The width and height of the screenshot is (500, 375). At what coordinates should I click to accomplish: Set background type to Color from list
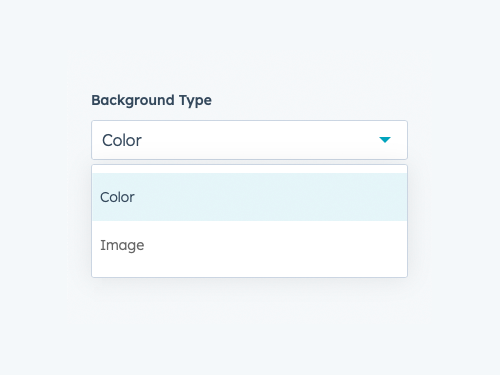pos(249,197)
